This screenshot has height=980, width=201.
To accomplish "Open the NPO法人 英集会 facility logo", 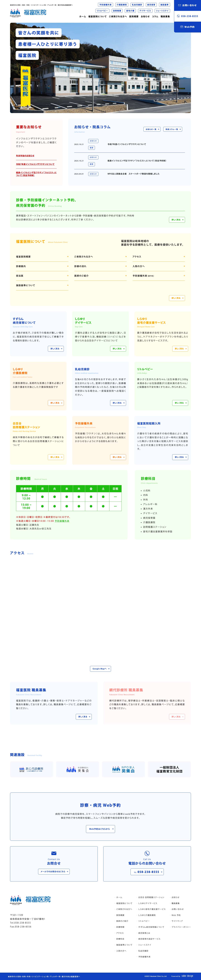I will [123, 769].
